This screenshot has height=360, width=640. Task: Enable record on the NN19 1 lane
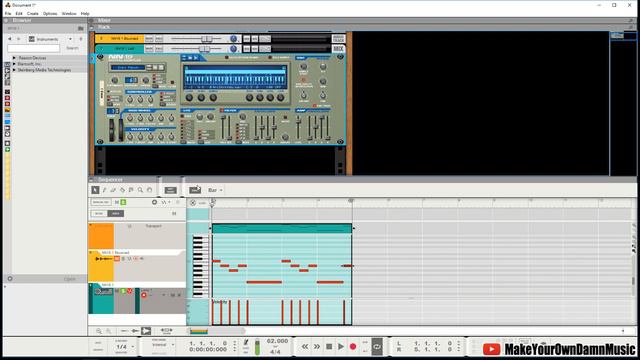[x=144, y=295]
